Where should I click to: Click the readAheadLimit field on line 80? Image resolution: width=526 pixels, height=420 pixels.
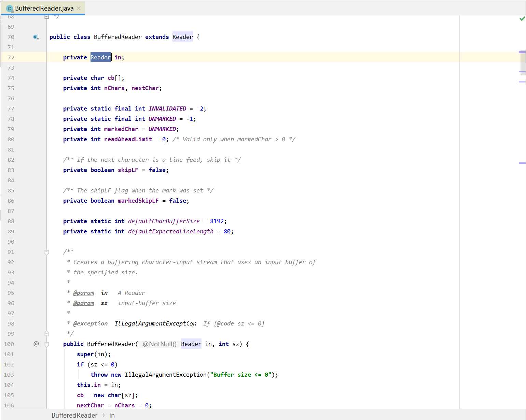[128, 139]
